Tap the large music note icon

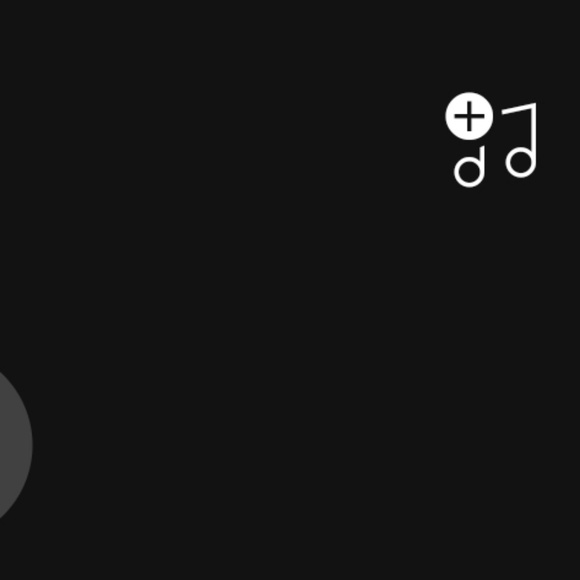click(519, 140)
